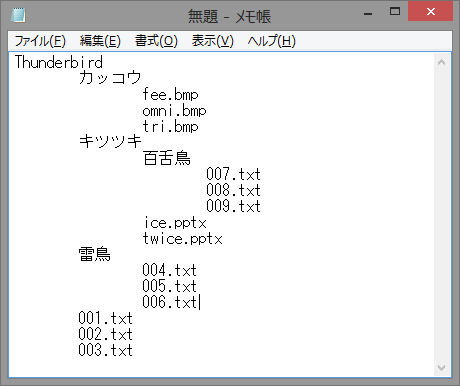Click the 無題 - メモ帳 window title
The image size is (460, 386).
pyautogui.click(x=229, y=16)
